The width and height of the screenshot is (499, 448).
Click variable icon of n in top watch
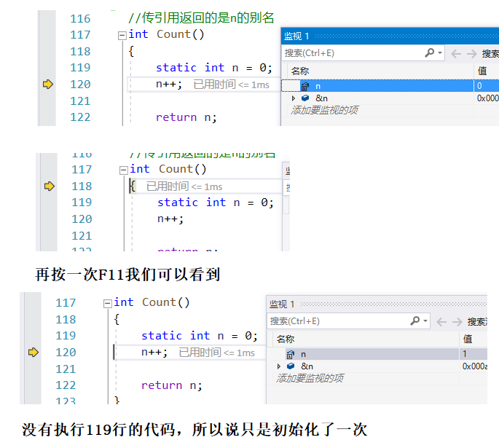pyautogui.click(x=305, y=86)
